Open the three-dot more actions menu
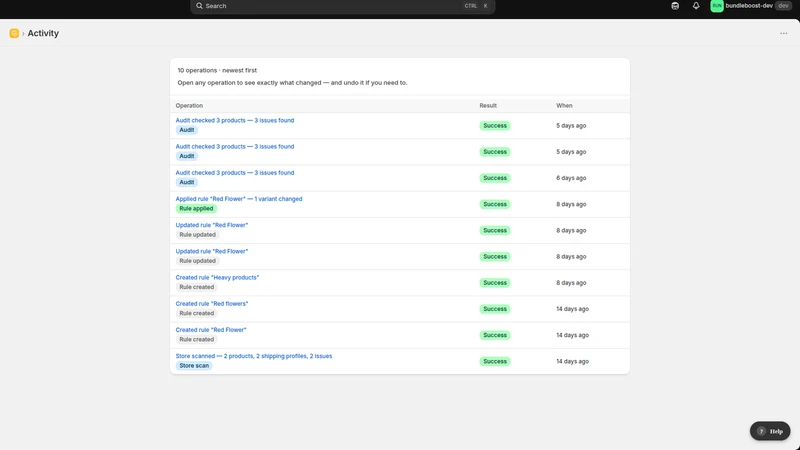 (784, 33)
